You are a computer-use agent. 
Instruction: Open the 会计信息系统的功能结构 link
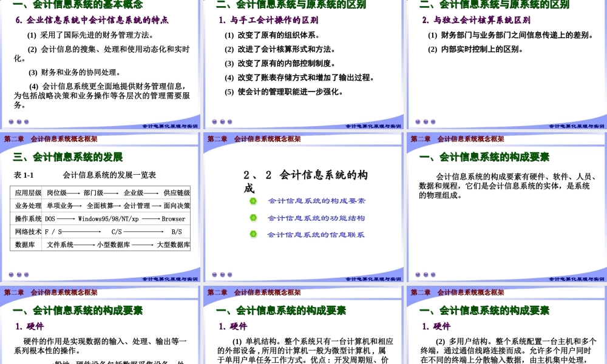(317, 218)
